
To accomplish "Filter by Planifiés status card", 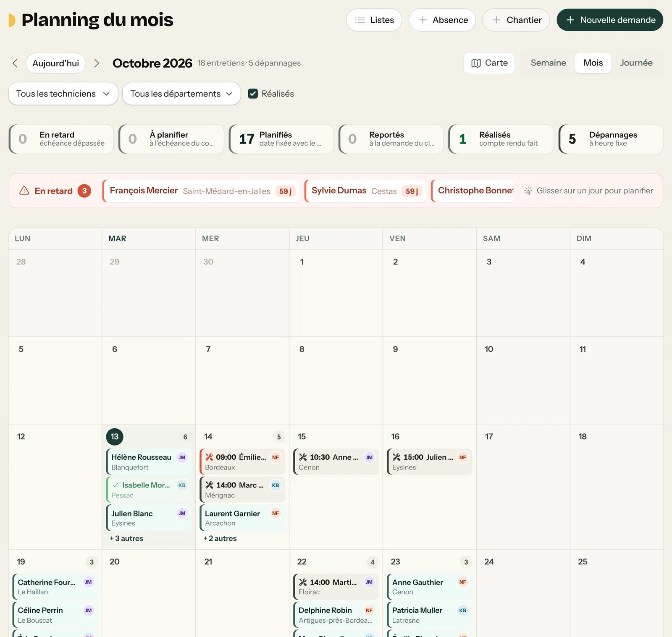I will tap(281, 139).
